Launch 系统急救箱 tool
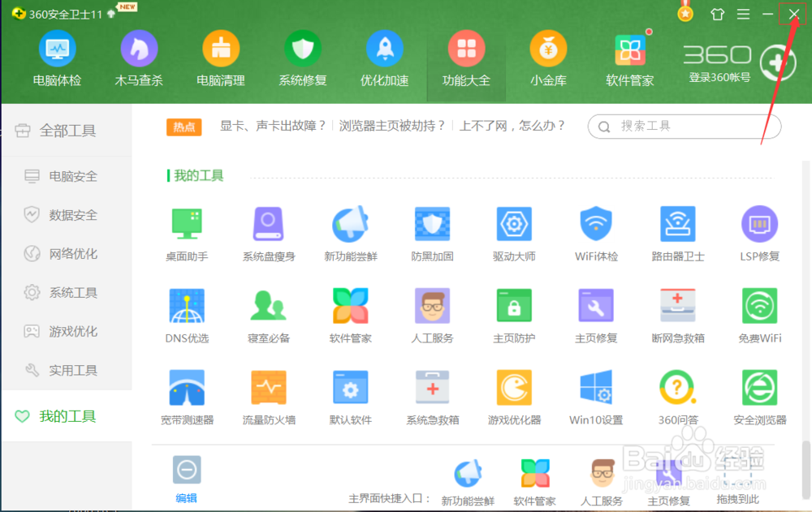812x512 pixels. pos(433,398)
